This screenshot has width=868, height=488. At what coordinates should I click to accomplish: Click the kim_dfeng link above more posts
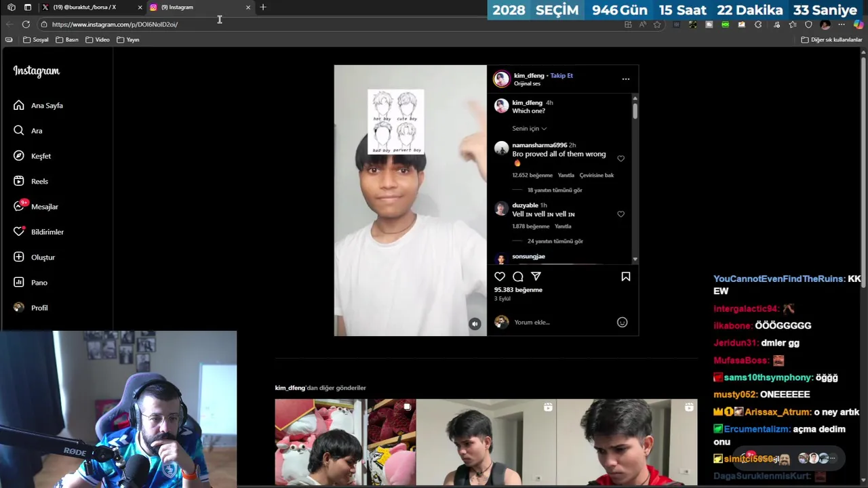(290, 388)
